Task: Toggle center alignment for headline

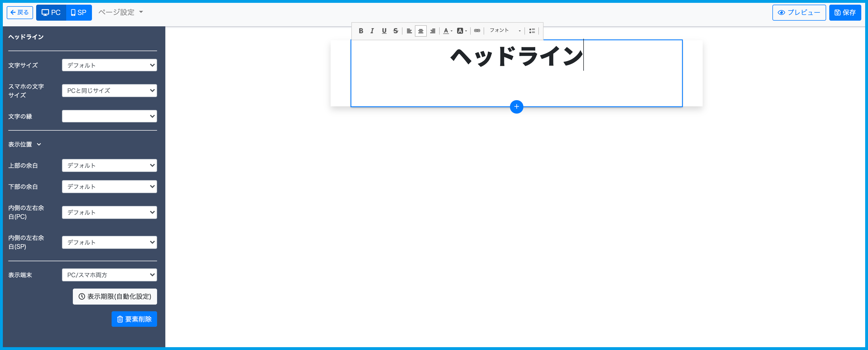Action: [x=421, y=31]
